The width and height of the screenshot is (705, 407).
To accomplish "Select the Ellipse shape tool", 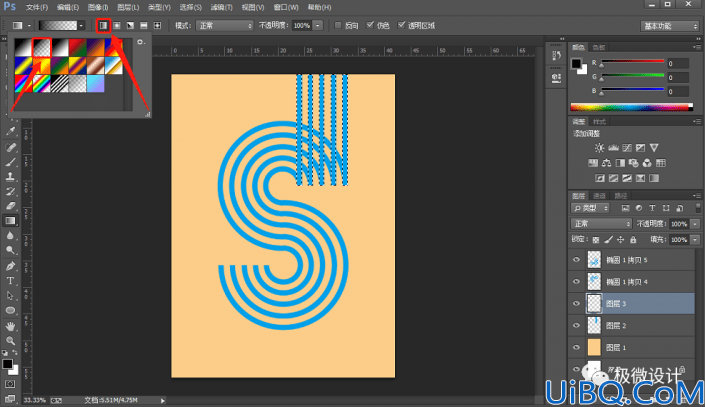I will pyautogui.click(x=10, y=311).
